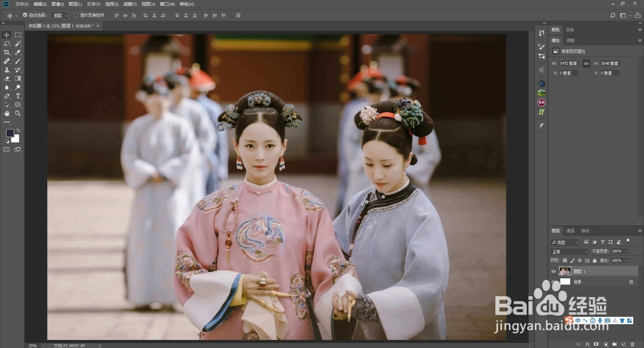Open the Properties panel flyout menu
This screenshot has height=348, width=644.
click(x=639, y=41)
